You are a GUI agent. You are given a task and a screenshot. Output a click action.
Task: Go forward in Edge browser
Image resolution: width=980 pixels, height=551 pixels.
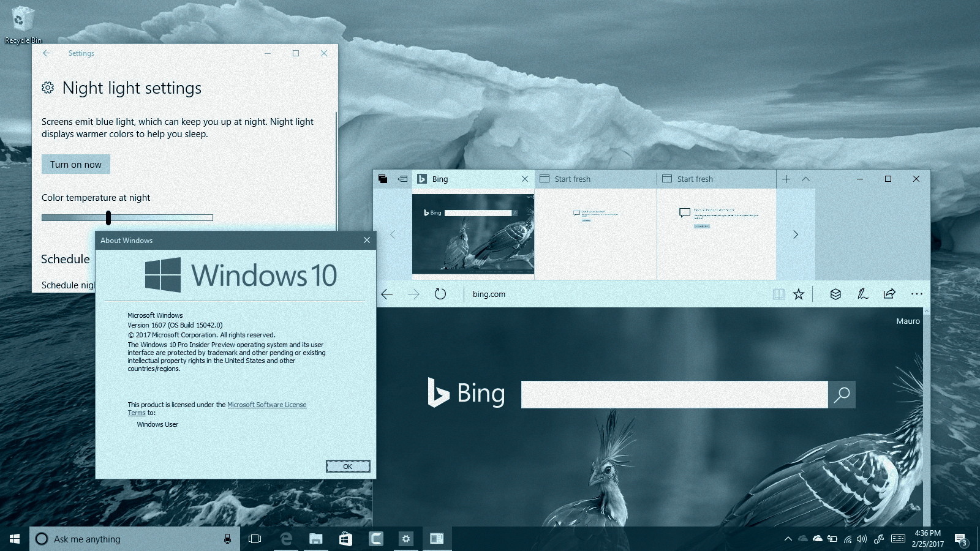414,294
